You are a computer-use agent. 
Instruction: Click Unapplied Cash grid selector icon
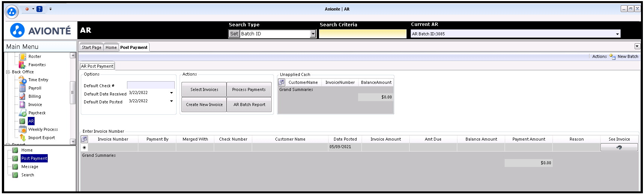(x=281, y=82)
